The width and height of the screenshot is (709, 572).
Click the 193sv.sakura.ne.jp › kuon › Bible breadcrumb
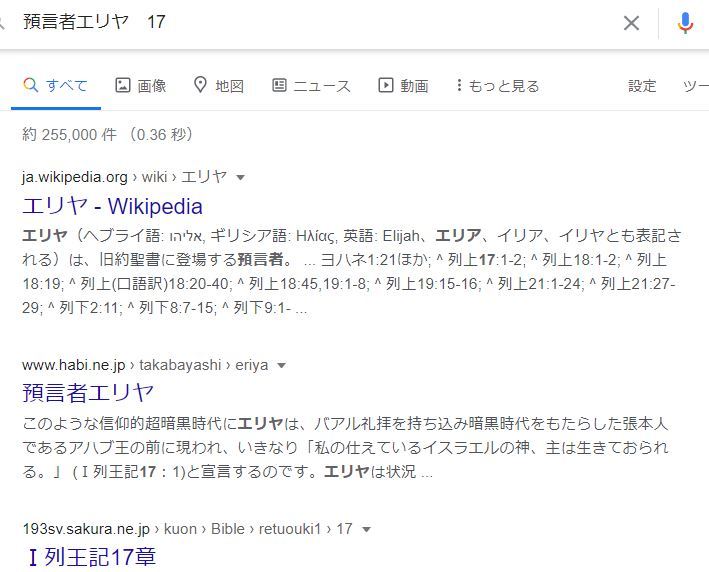coord(188,529)
